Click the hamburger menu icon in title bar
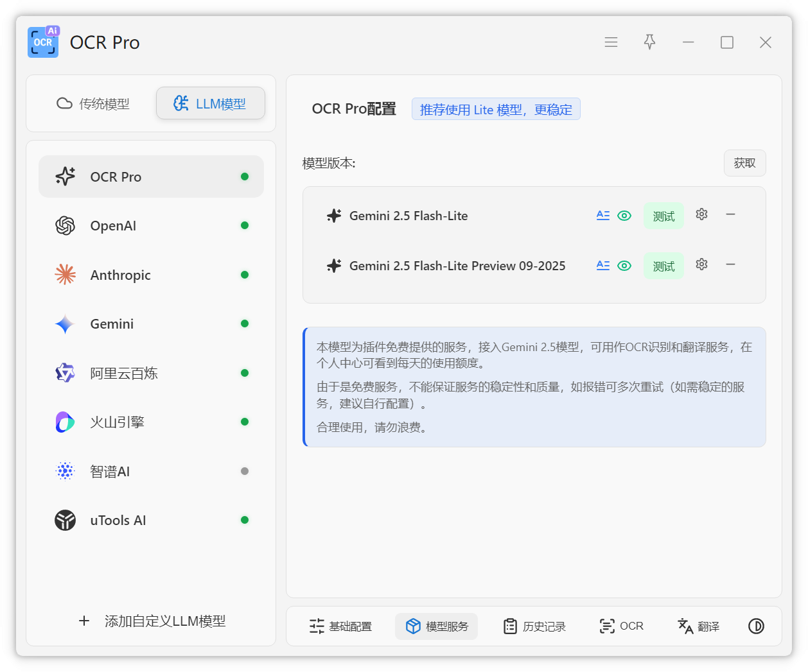Image resolution: width=808 pixels, height=672 pixels. (x=611, y=42)
